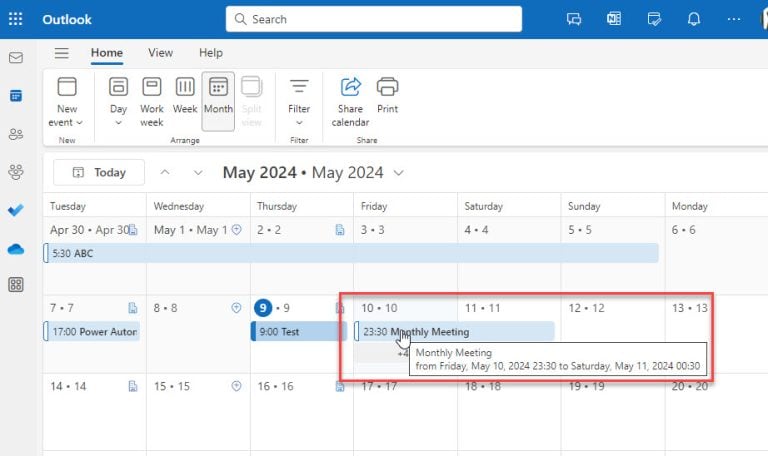This screenshot has width=768, height=456.
Task: Go to Mail in left sidebar
Action: click(x=16, y=58)
